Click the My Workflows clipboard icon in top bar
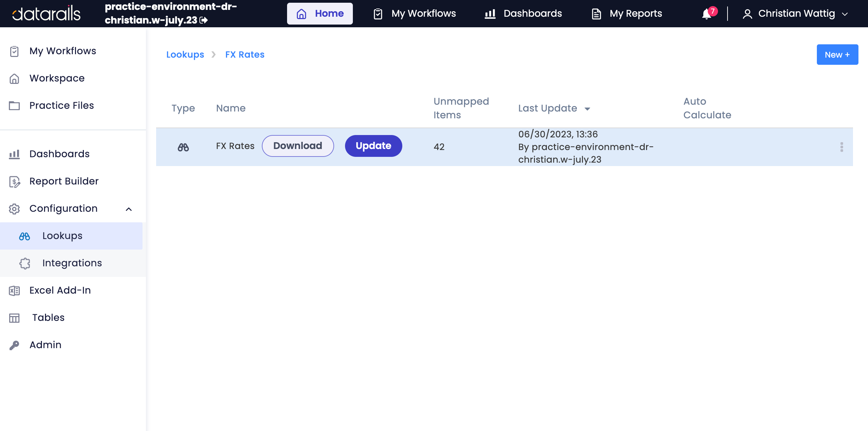The image size is (868, 431). click(x=378, y=14)
